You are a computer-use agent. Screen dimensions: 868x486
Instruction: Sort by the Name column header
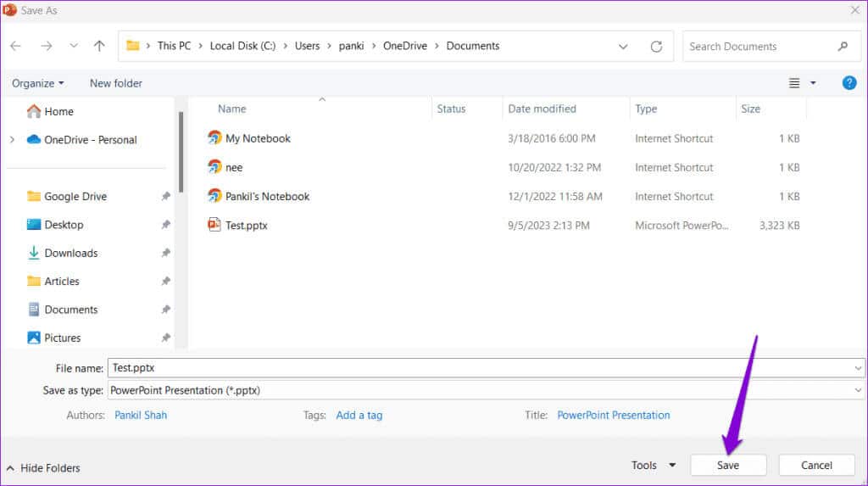pos(231,109)
